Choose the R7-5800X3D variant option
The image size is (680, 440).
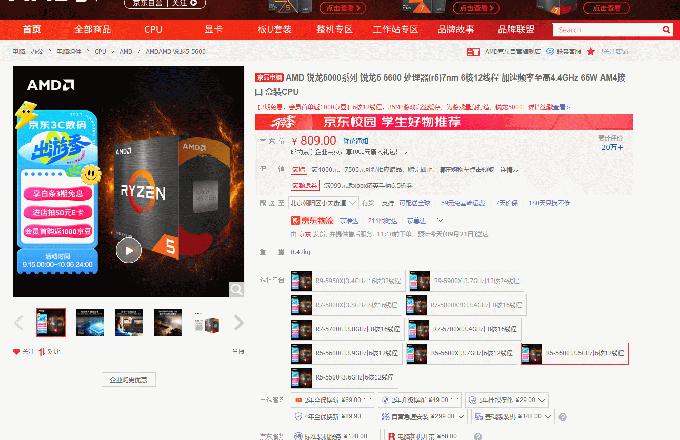coord(466,305)
